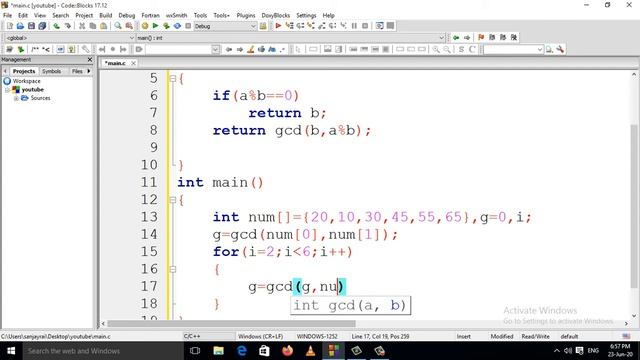This screenshot has width=640, height=360.
Task: Switch to the Symbols tab
Action: (x=51, y=71)
